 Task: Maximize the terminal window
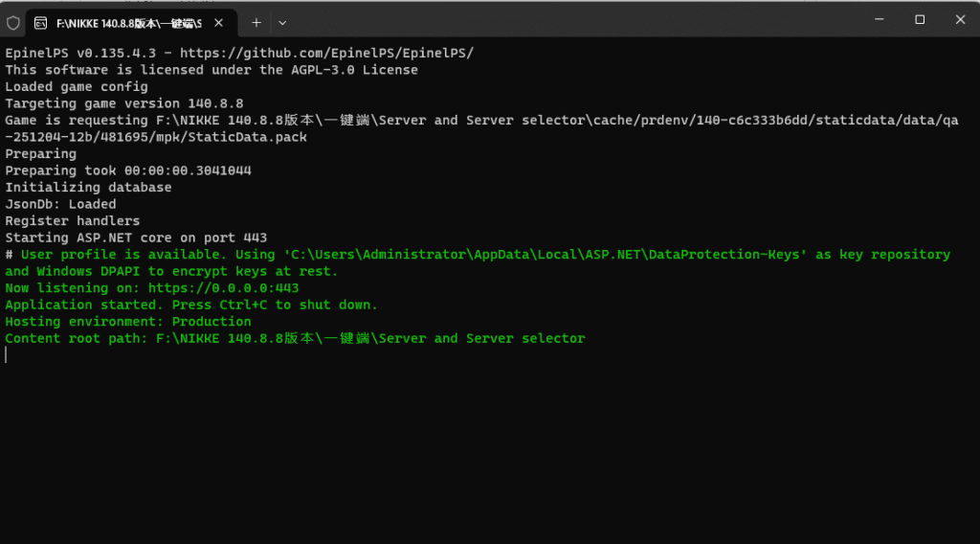(x=920, y=19)
